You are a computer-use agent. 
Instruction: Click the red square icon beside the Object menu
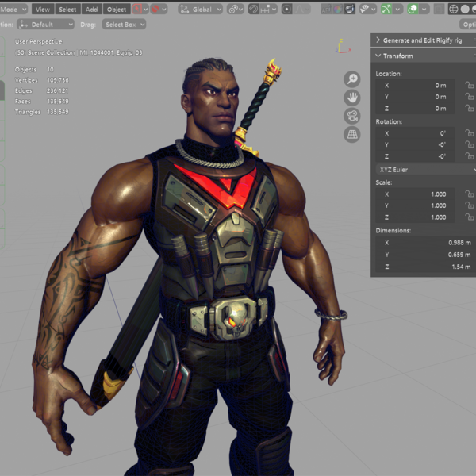[x=136, y=9]
